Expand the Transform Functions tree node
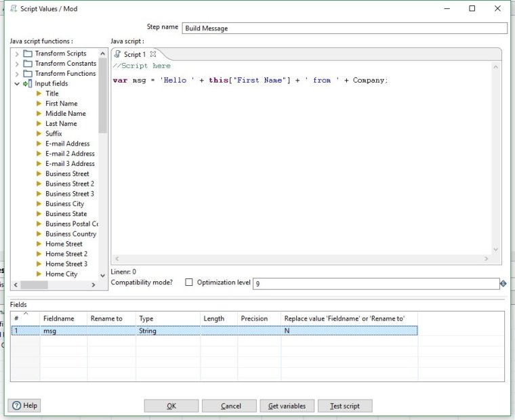Image resolution: width=515 pixels, height=420 pixels. point(17,74)
